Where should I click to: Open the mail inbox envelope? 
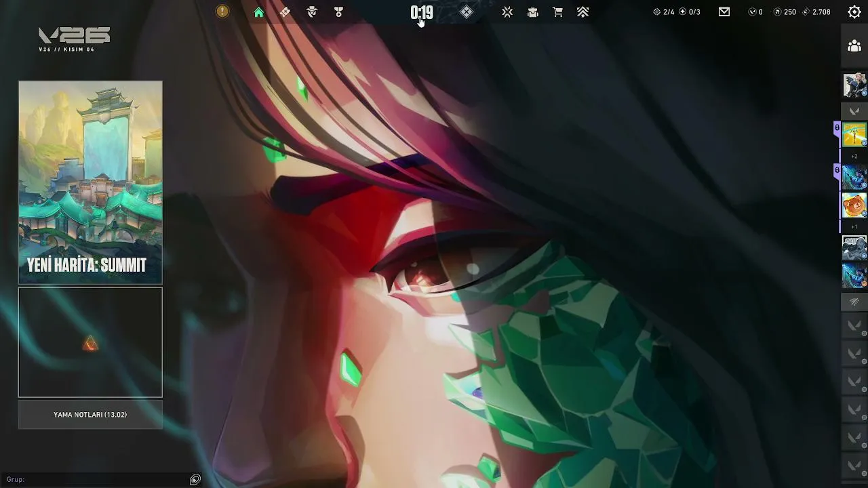coord(724,12)
